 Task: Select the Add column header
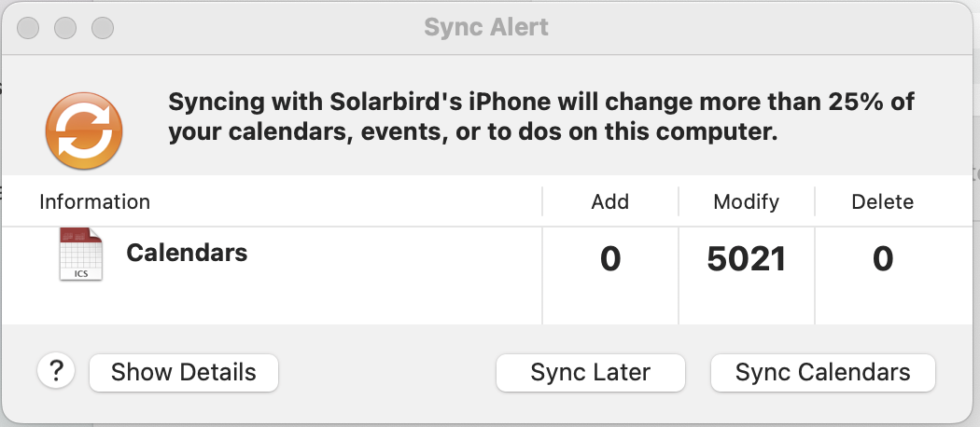(610, 201)
